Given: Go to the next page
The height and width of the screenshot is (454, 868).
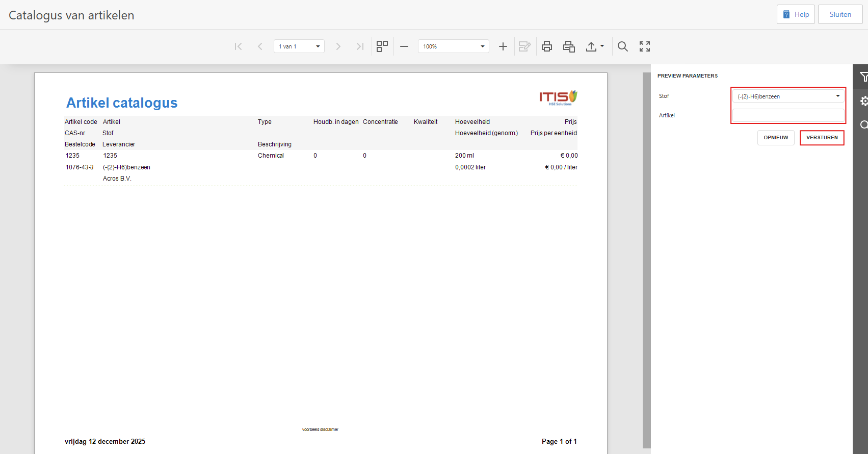Looking at the screenshot, I should coord(338,46).
